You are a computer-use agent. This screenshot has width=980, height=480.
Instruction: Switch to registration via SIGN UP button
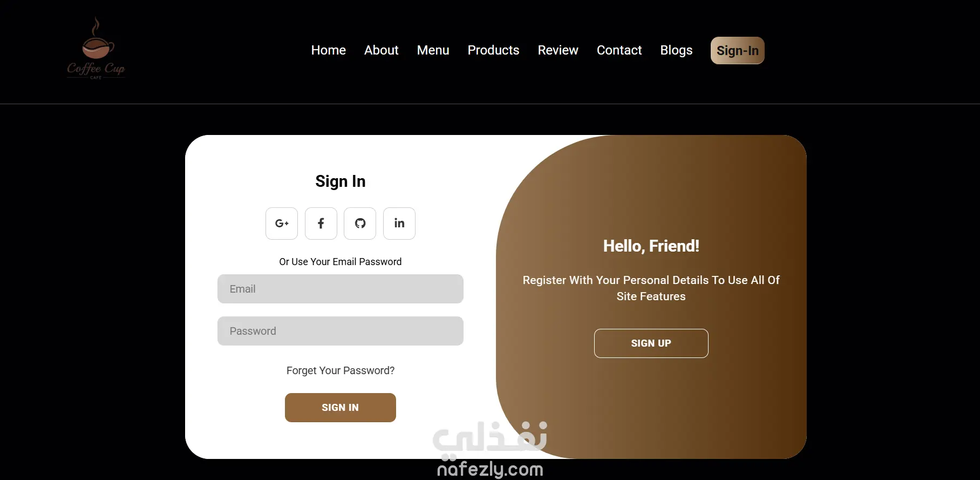coord(651,343)
